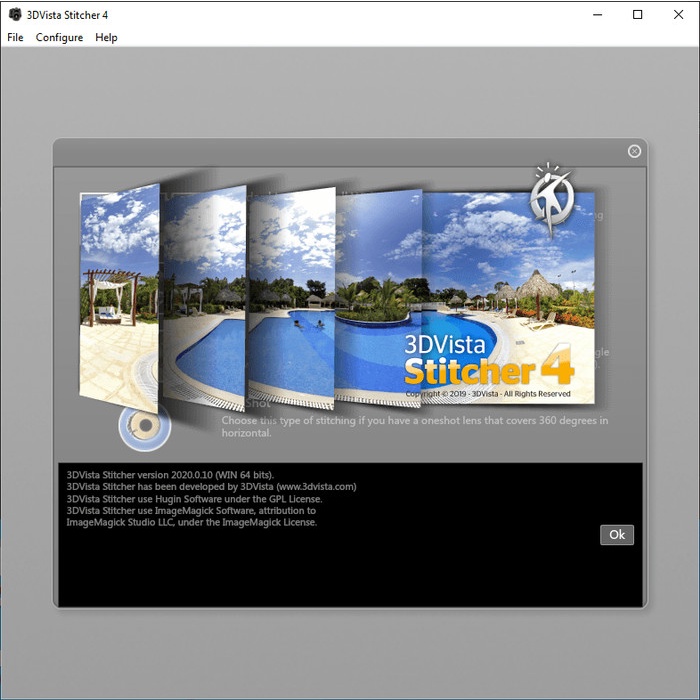700x700 pixels.
Task: Click the 3DVista Stitcher app icon in title bar
Action: (x=15, y=15)
